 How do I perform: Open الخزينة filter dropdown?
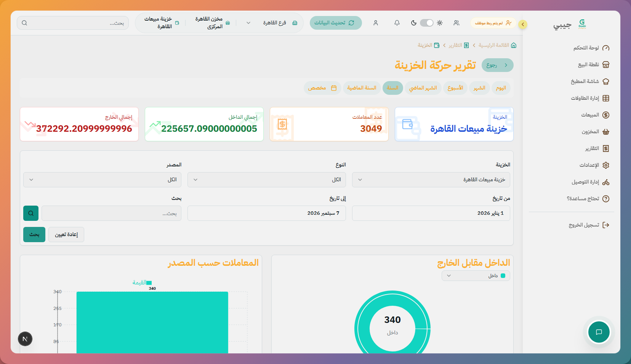coord(431,180)
